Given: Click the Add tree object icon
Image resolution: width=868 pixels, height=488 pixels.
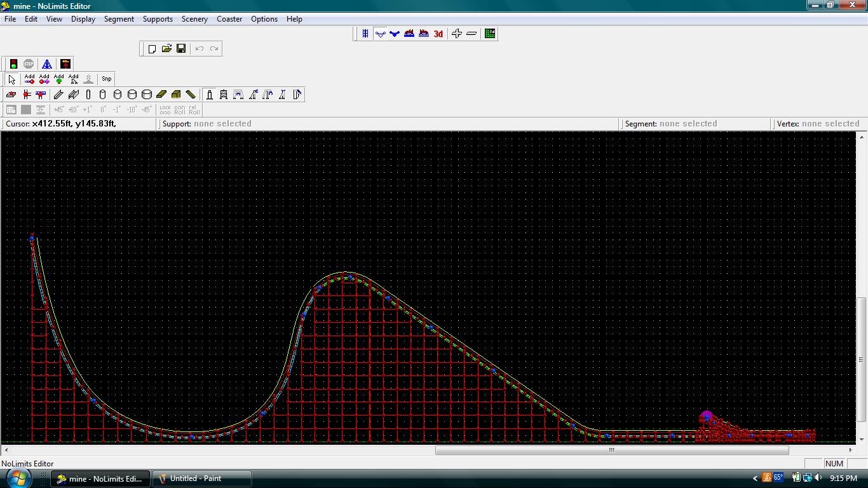Looking at the screenshot, I should pos(58,79).
